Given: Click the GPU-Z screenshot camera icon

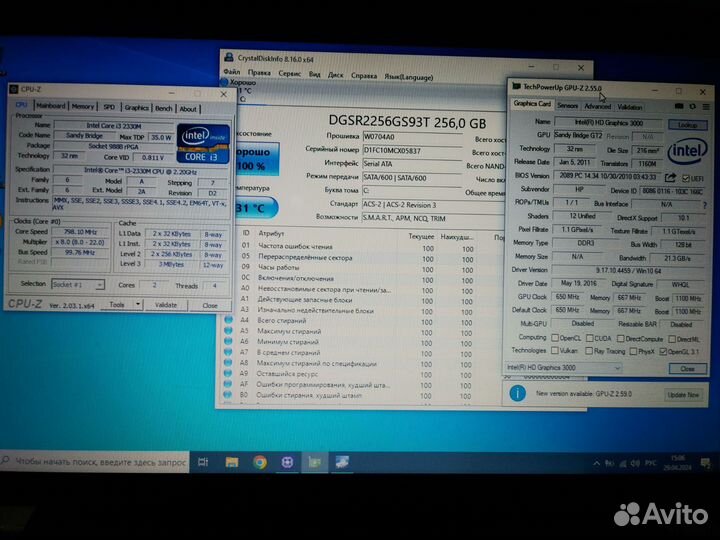Looking at the screenshot, I should pos(679,106).
